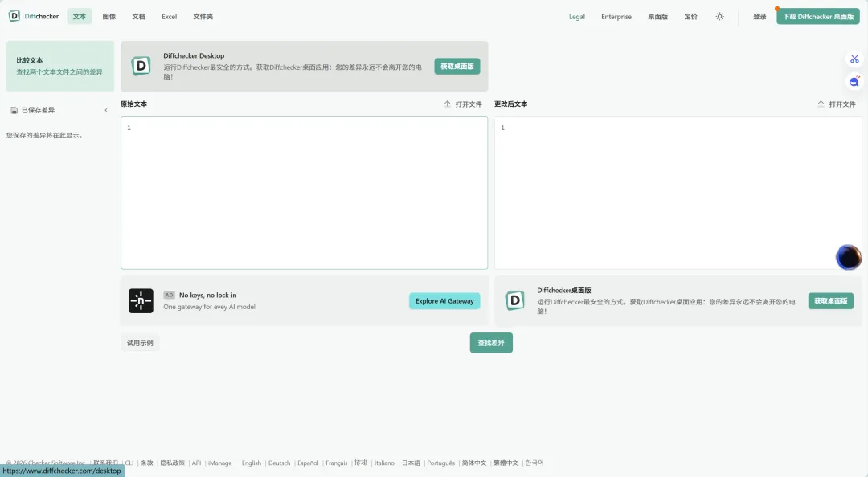This screenshot has height=477, width=868.
Task: Open the 文件夹 tab
Action: click(x=203, y=17)
